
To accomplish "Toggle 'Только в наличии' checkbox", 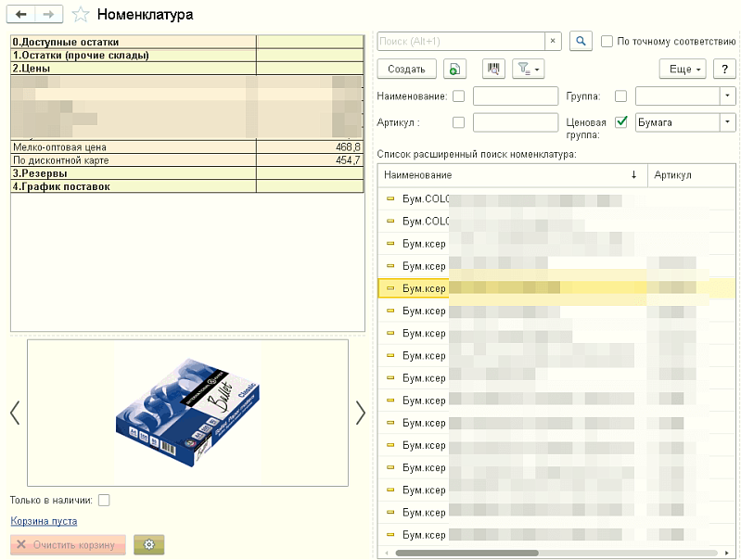I will pyautogui.click(x=104, y=501).
